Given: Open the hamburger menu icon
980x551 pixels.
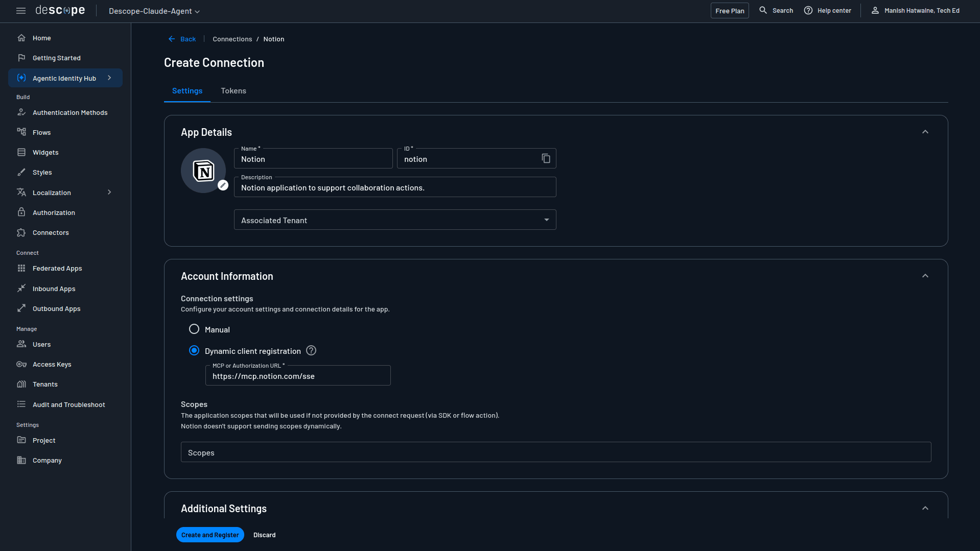Looking at the screenshot, I should (21, 11).
